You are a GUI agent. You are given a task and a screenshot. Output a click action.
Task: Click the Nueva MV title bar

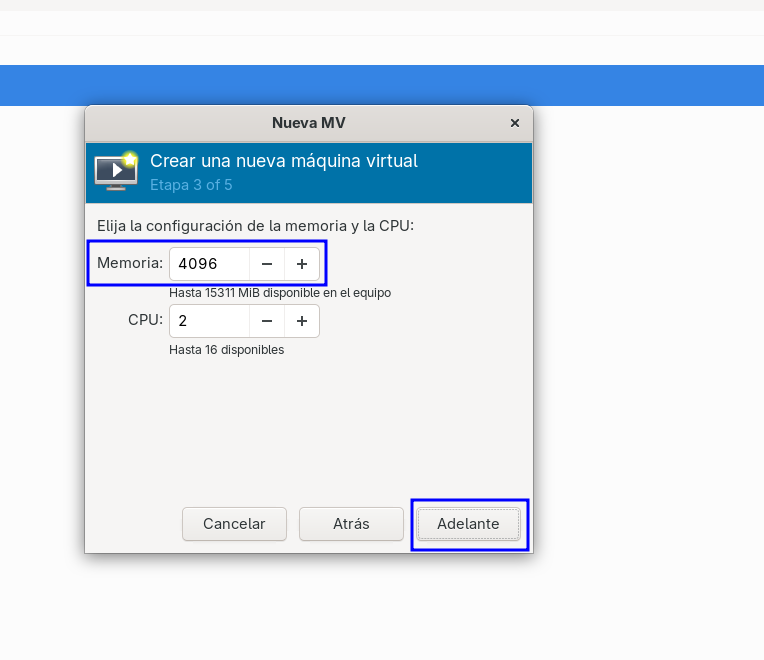click(x=308, y=123)
